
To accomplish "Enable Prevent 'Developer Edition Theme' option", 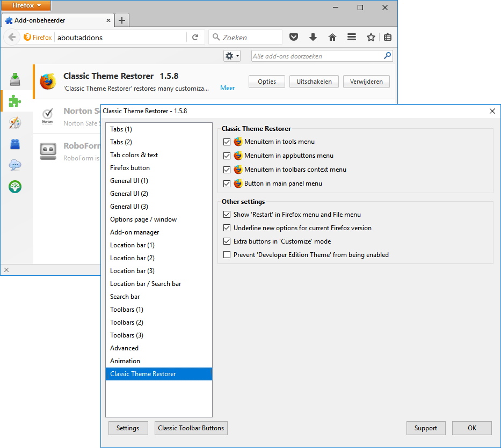I will pyautogui.click(x=227, y=255).
